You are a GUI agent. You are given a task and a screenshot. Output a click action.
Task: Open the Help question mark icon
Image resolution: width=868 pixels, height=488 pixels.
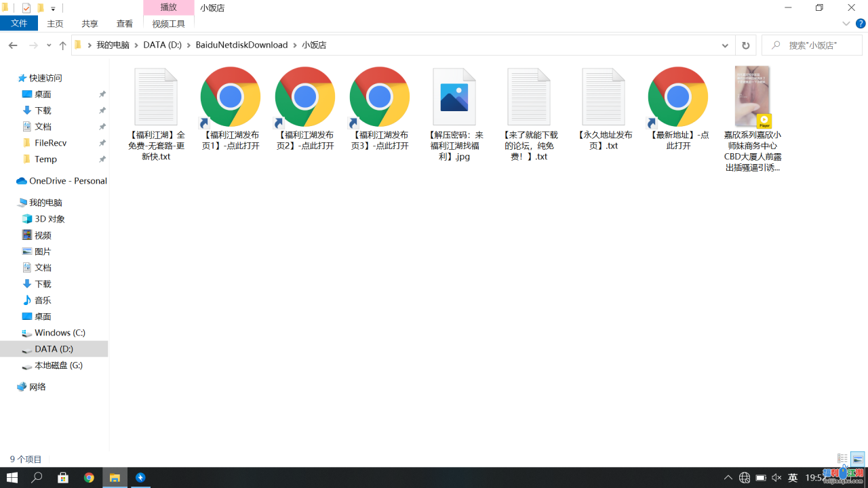pyautogui.click(x=861, y=24)
